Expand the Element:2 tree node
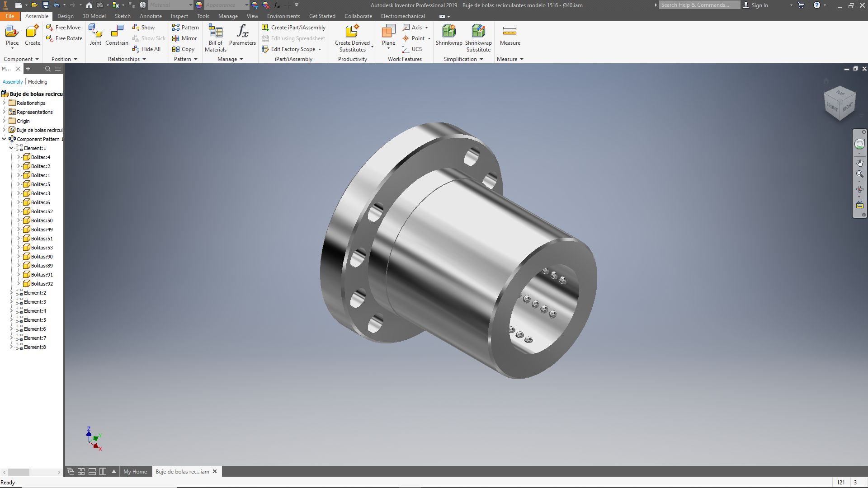The height and width of the screenshot is (488, 868). coord(11,293)
